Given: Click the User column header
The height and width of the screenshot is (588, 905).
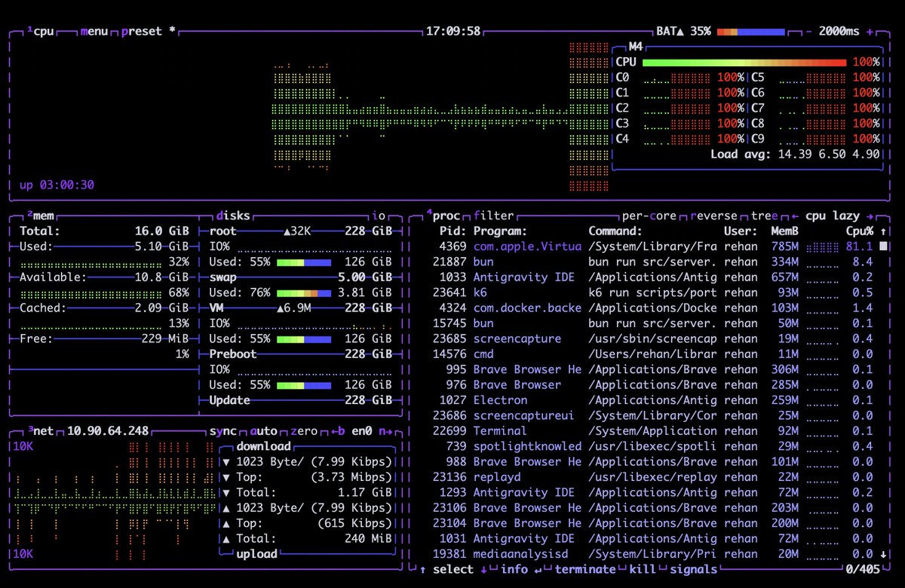Looking at the screenshot, I should pyautogui.click(x=741, y=231).
